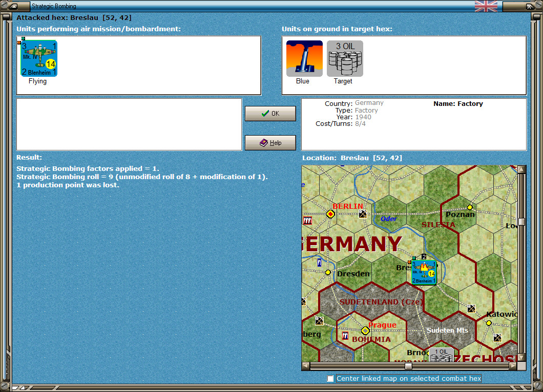
Task: Click map horizontal scrollbar right arrow
Action: click(x=513, y=366)
